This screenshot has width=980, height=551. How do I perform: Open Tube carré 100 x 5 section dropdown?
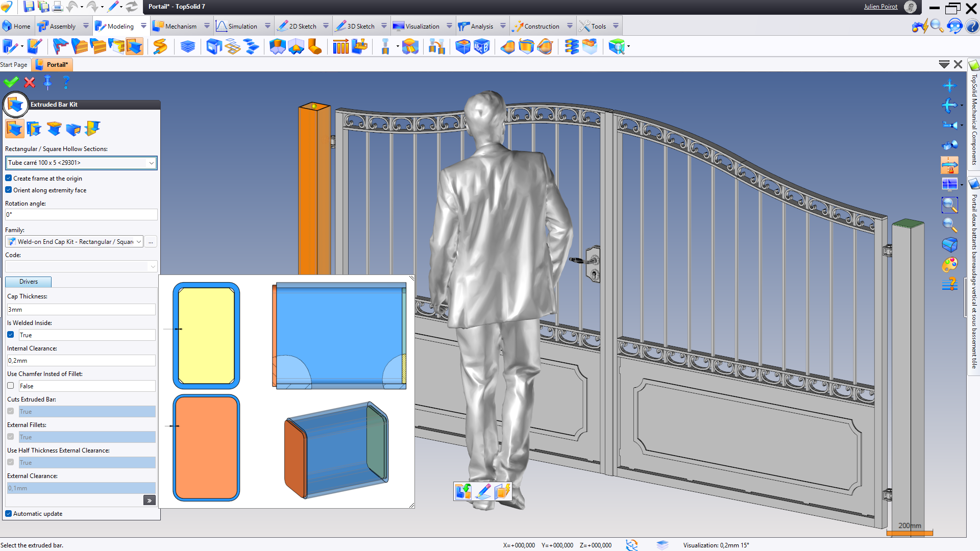(x=151, y=163)
